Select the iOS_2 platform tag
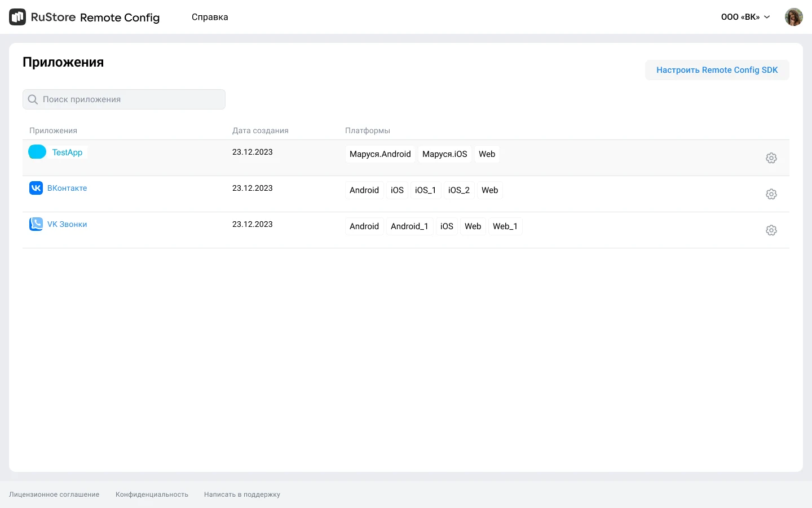 tap(459, 190)
